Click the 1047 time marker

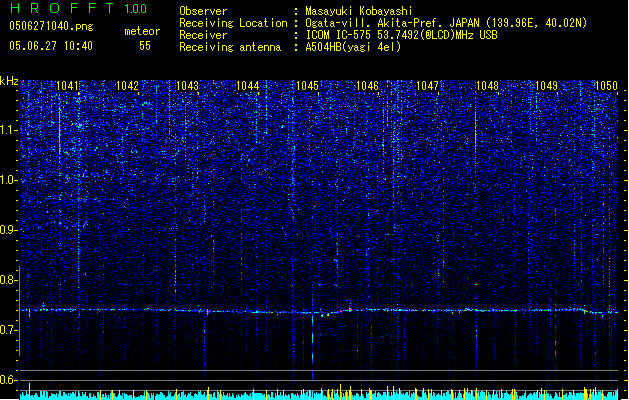[428, 86]
